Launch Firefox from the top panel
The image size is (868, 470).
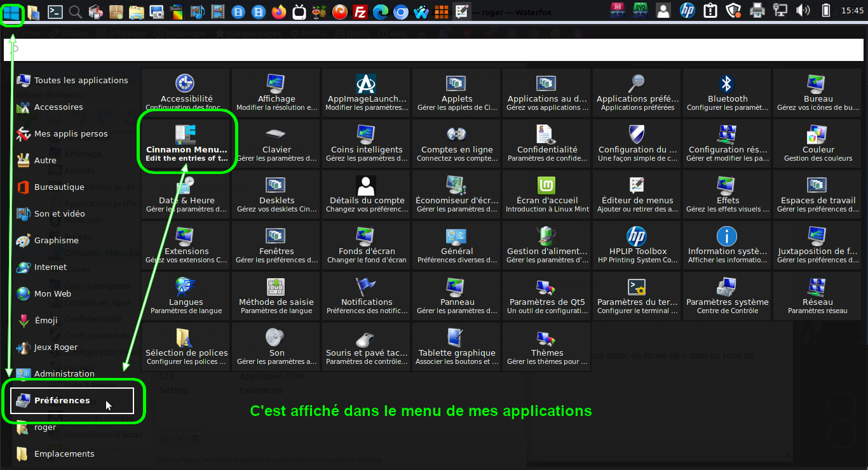click(278, 11)
